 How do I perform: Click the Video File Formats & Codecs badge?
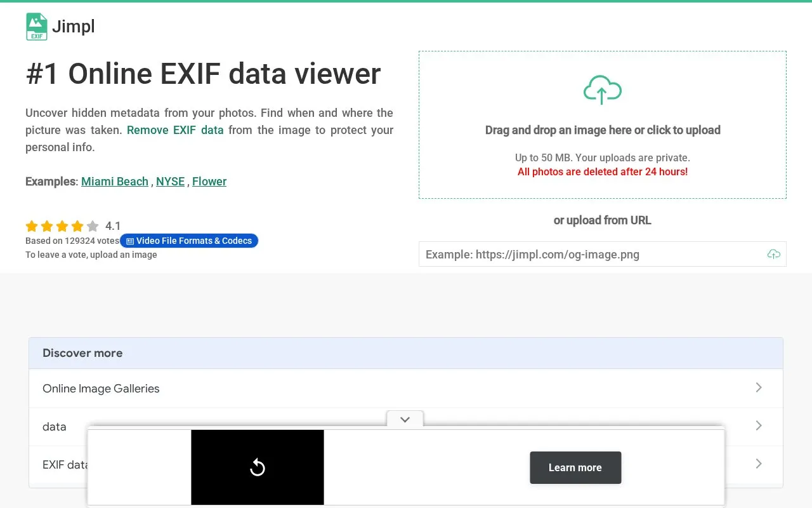click(x=189, y=241)
